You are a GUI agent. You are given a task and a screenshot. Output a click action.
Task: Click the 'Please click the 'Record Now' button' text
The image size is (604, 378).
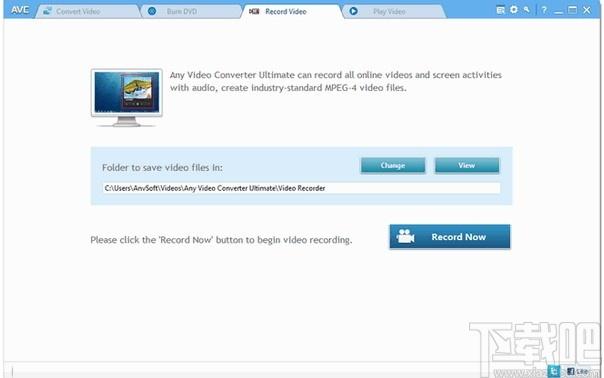(x=221, y=240)
